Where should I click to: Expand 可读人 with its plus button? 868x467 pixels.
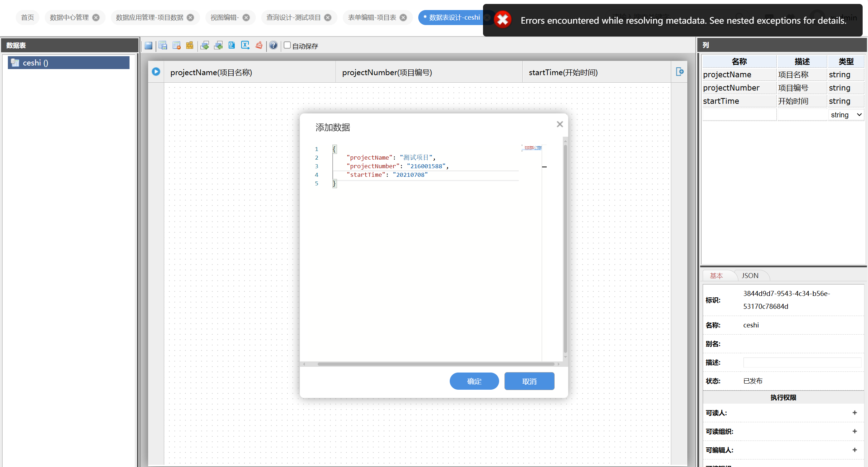tap(855, 413)
